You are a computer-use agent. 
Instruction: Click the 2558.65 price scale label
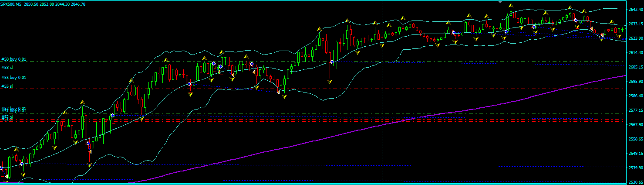pyautogui.click(x=636, y=139)
